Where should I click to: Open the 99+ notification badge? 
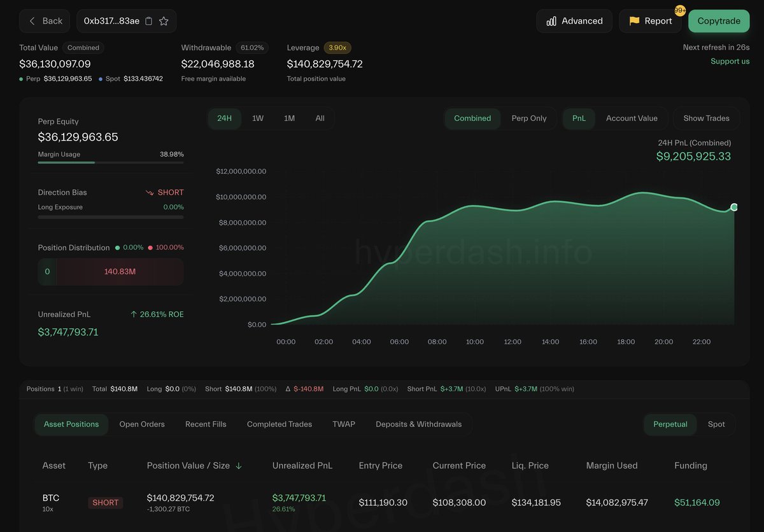click(679, 10)
